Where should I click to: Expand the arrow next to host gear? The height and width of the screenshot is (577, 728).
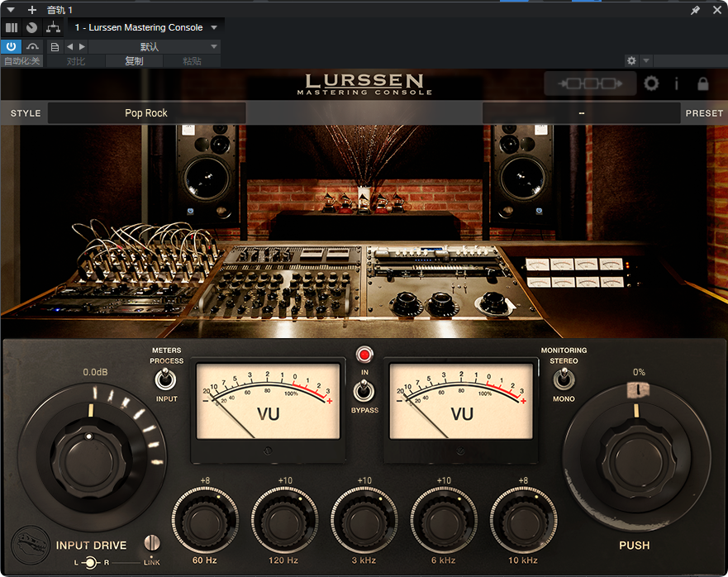click(646, 60)
